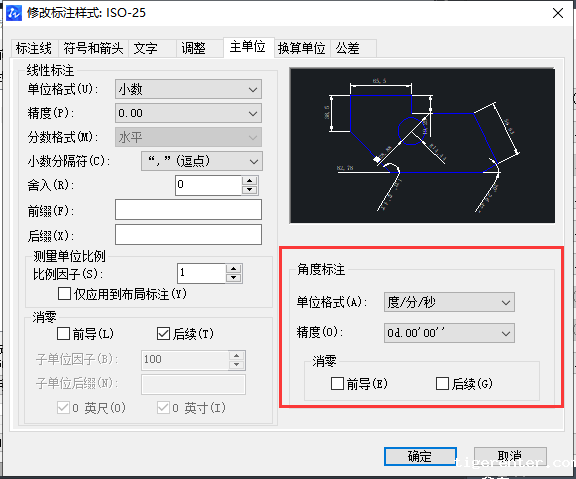This screenshot has height=479, width=576.
Task: Click the 后缀(X) text field
Action: (x=188, y=235)
